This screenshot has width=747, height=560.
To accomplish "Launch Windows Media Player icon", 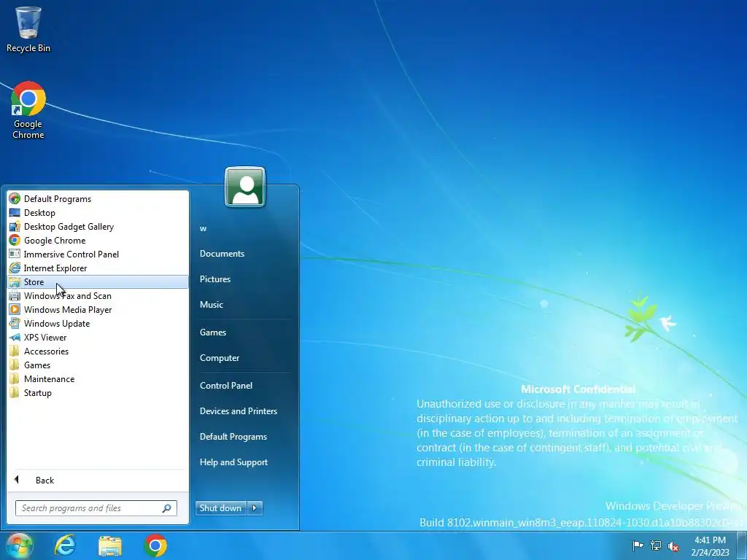I will (15, 309).
